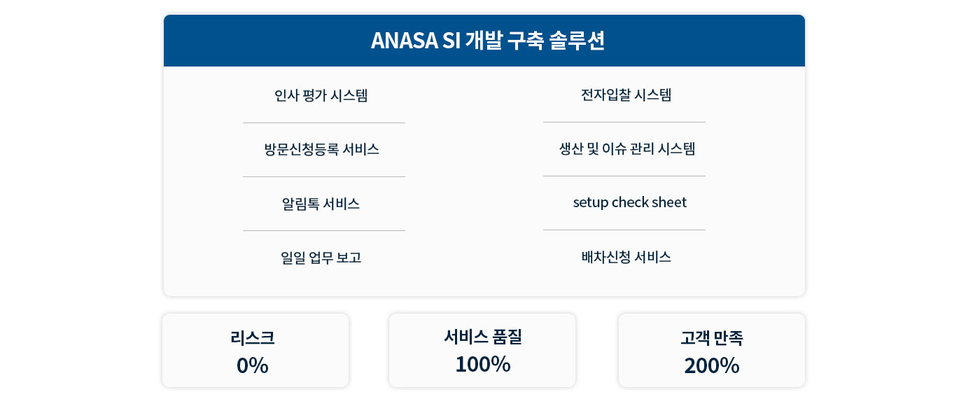
Task: Click the 100% service quality value
Action: (x=483, y=364)
